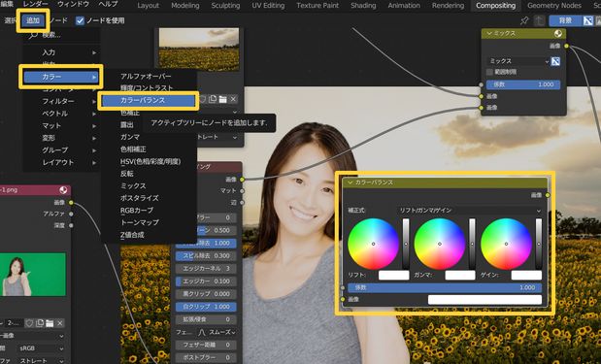Collapse the ミックス node
This screenshot has height=364, width=601.
tap(489, 34)
